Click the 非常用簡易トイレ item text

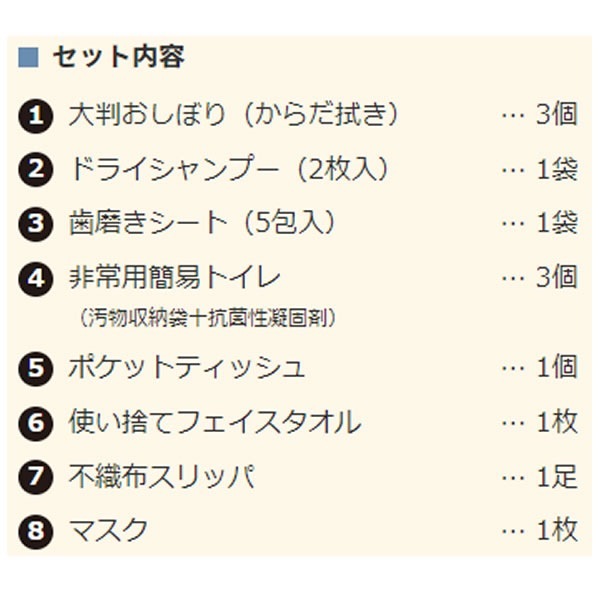pos(175,276)
